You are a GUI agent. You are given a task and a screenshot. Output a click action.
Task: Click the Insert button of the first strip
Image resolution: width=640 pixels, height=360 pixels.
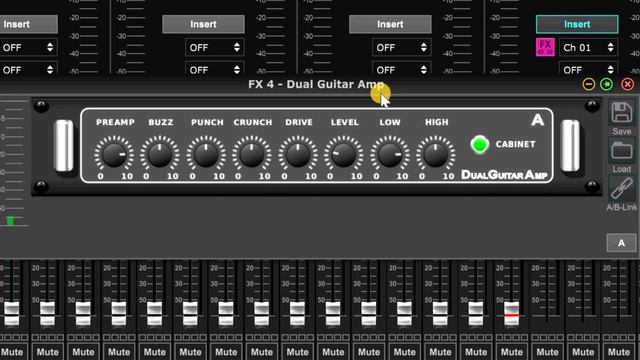(28, 24)
